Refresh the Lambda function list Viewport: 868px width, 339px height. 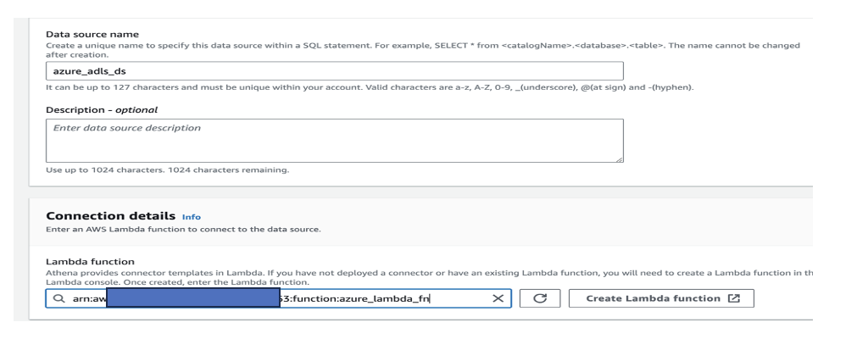coord(540,298)
